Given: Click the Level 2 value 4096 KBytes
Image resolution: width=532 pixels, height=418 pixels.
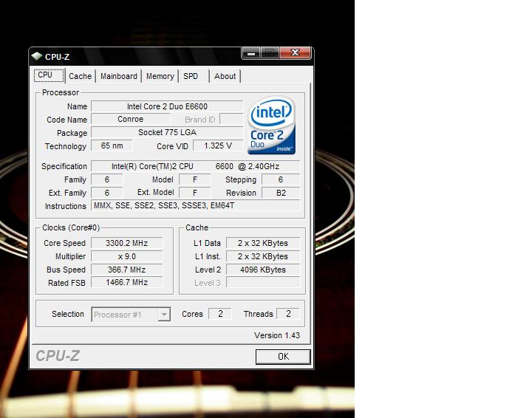Looking at the screenshot, I should (x=263, y=270).
